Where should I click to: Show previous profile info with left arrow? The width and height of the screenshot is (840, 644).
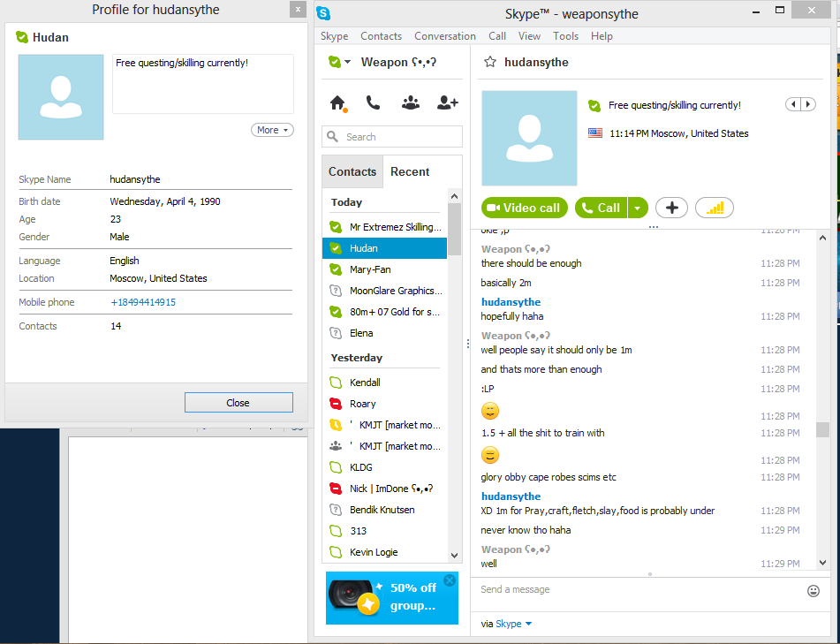pos(793,104)
